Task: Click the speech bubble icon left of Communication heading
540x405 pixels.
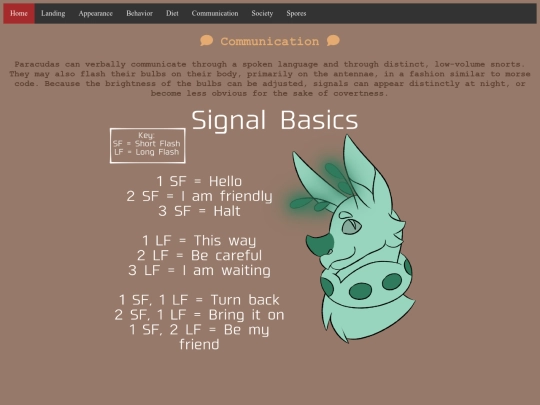Action: coord(207,41)
